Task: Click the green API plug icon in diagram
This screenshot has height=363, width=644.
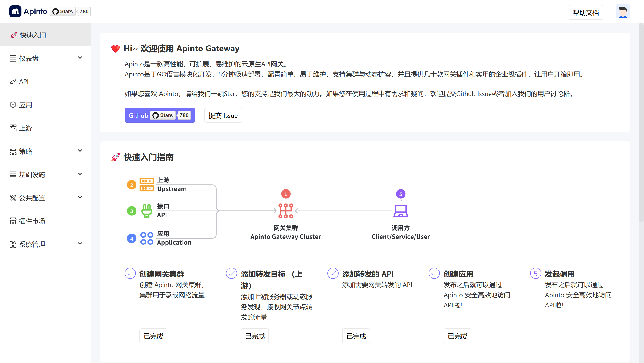Action: [147, 211]
